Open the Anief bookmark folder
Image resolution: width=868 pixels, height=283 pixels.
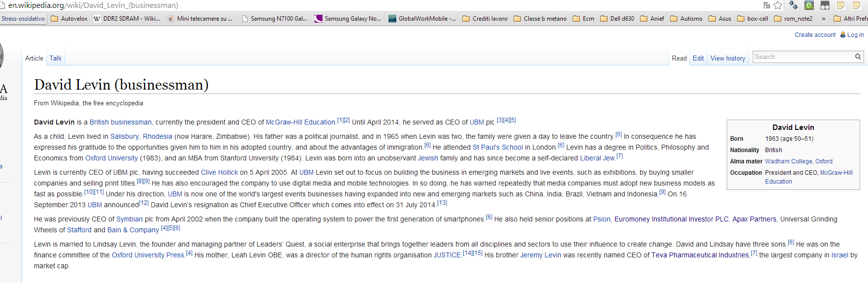[652, 19]
